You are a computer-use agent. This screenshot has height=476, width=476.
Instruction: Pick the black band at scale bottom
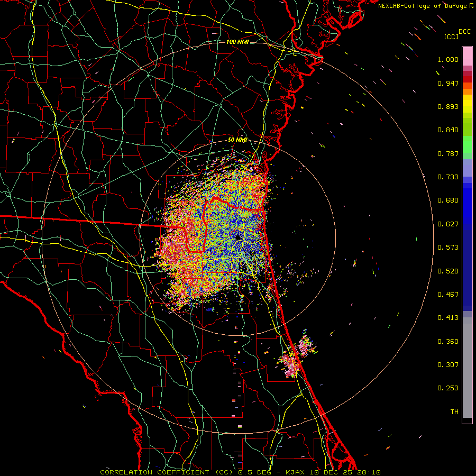[467, 420]
